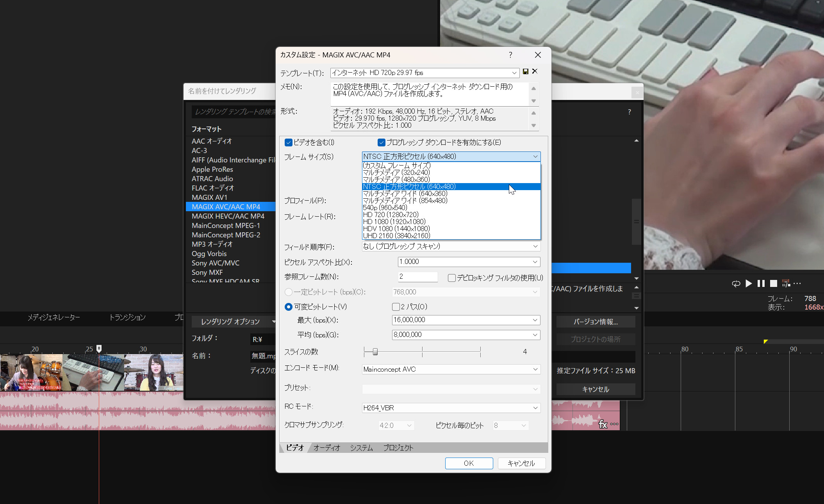
Task: Switch to the System tab
Action: tap(361, 448)
